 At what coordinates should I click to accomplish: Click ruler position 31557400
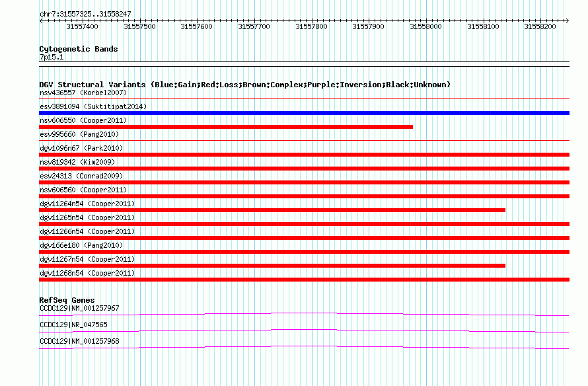(82, 26)
